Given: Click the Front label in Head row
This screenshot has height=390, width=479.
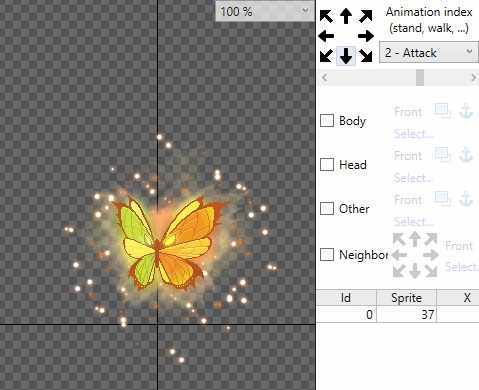Looking at the screenshot, I should tap(408, 156).
